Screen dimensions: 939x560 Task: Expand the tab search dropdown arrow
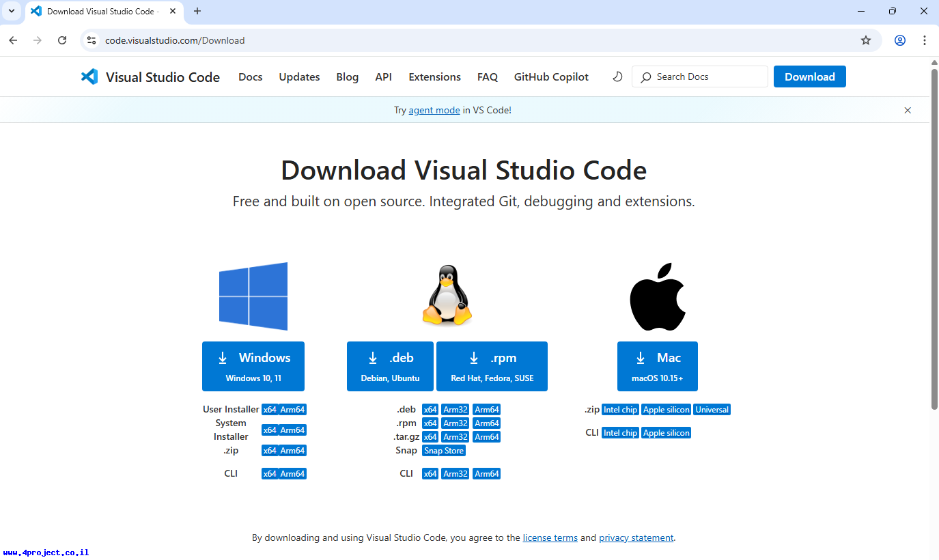[12, 11]
